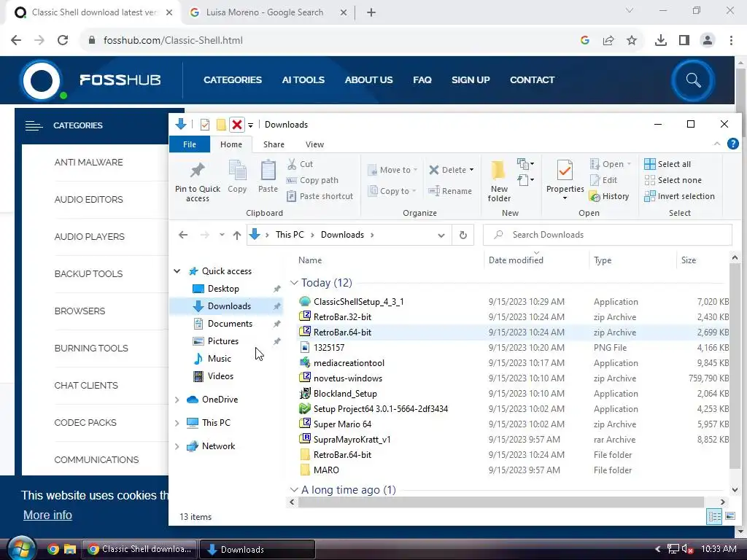Collapse the ribbon with the chevron
Viewport: 747px width, 560px height.
[716, 144]
